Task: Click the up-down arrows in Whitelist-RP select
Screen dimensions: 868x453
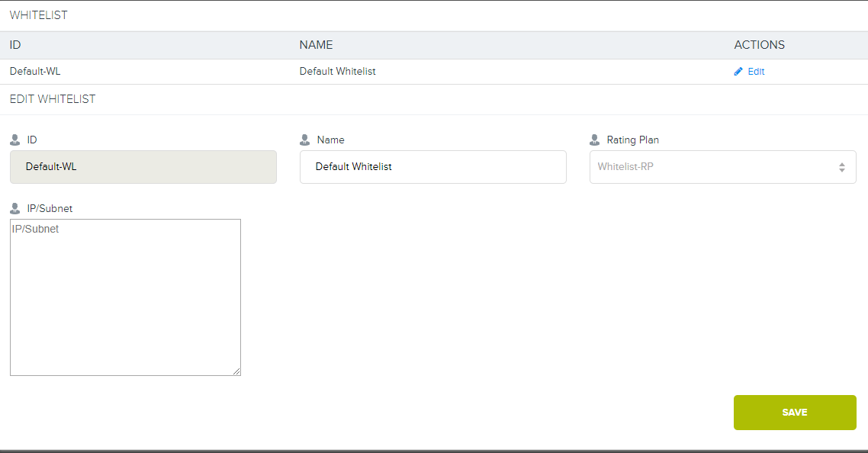Action: tap(841, 167)
